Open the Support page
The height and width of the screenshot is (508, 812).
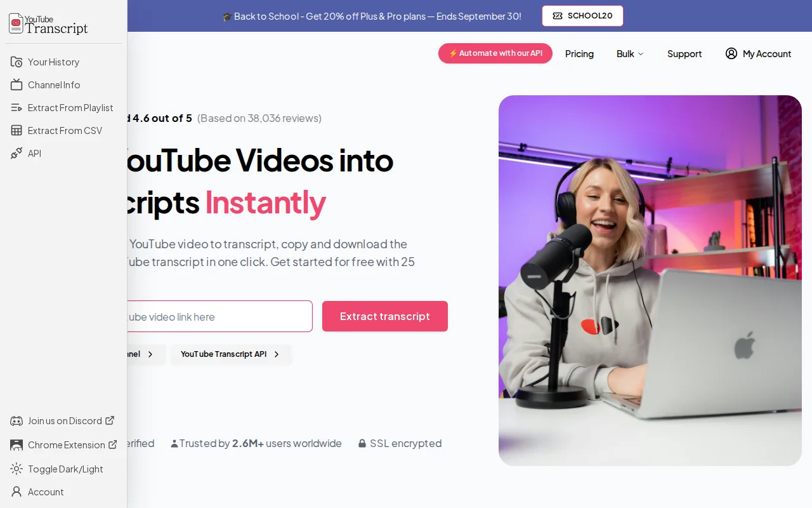click(684, 54)
